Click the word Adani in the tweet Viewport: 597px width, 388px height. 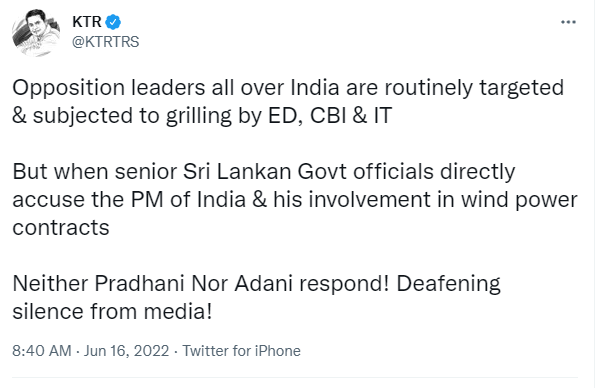[x=263, y=284]
